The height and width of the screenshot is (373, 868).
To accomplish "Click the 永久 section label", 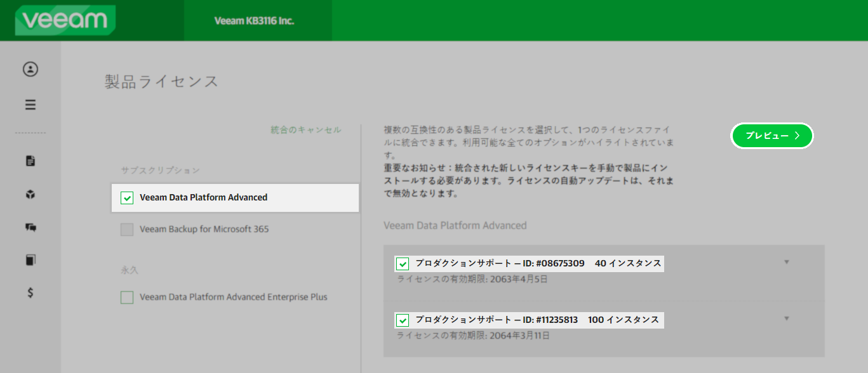I will pyautogui.click(x=129, y=270).
